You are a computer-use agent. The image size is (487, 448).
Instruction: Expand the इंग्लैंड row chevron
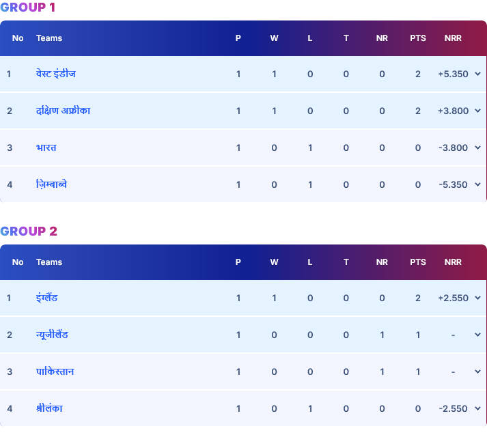477,298
